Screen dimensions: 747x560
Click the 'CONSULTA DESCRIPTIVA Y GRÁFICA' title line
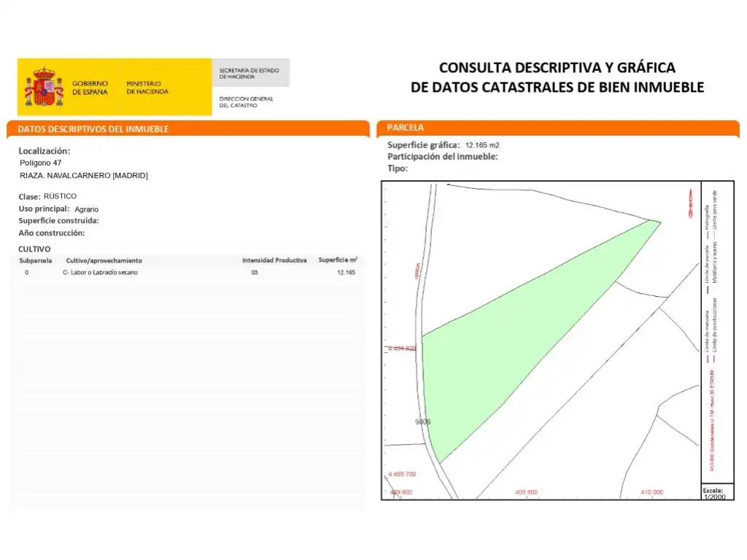tap(557, 68)
